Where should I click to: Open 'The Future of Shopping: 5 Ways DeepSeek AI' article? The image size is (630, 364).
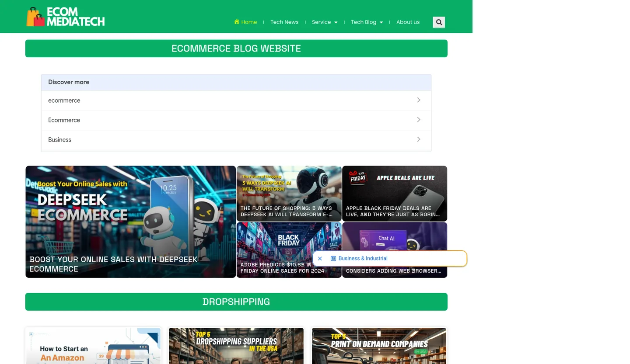click(287, 211)
